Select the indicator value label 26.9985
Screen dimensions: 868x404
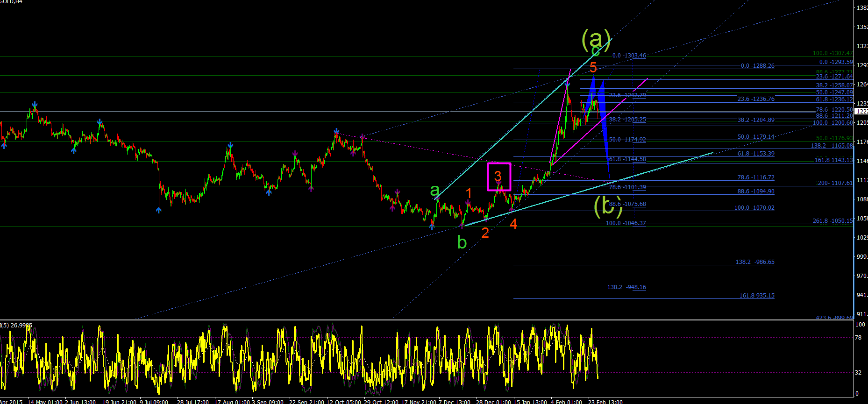coord(21,325)
